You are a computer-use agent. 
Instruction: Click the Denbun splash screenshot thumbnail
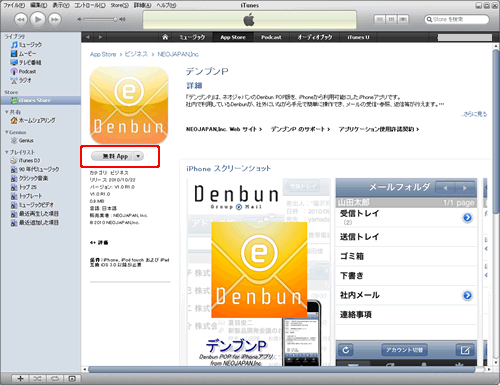coord(259,272)
